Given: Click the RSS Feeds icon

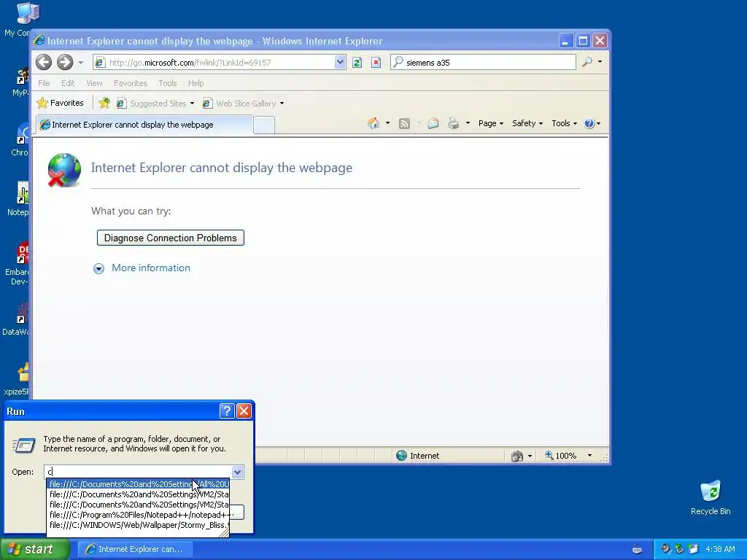Looking at the screenshot, I should (x=404, y=124).
